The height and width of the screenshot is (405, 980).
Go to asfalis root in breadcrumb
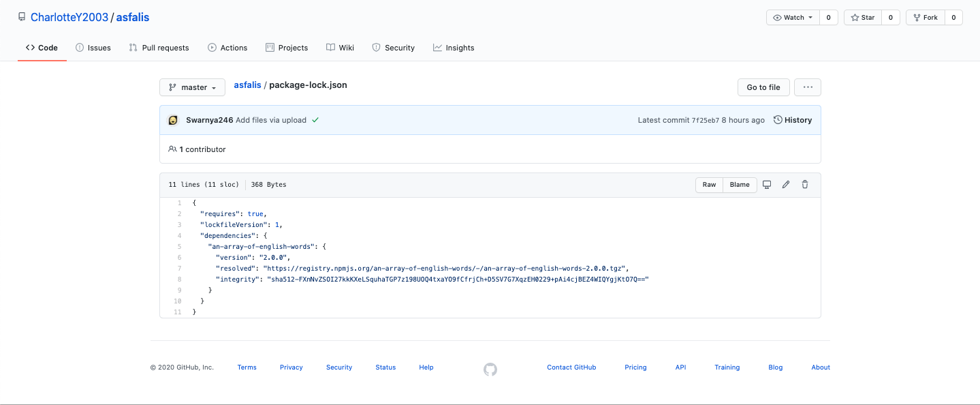click(x=247, y=85)
